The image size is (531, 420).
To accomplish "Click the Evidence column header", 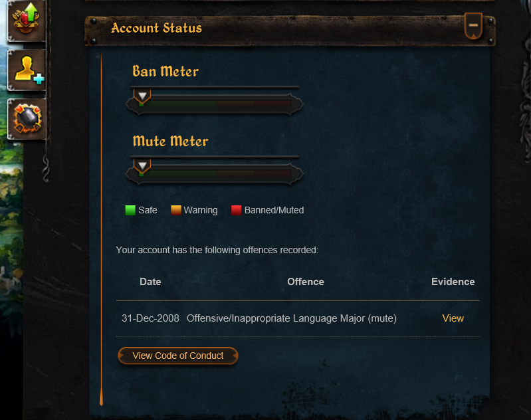I will tap(453, 282).
